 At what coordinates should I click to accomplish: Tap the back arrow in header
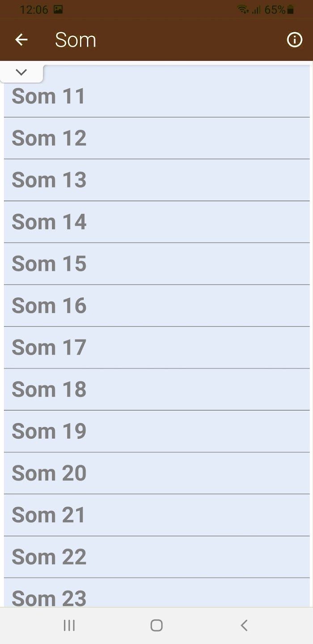pyautogui.click(x=21, y=40)
